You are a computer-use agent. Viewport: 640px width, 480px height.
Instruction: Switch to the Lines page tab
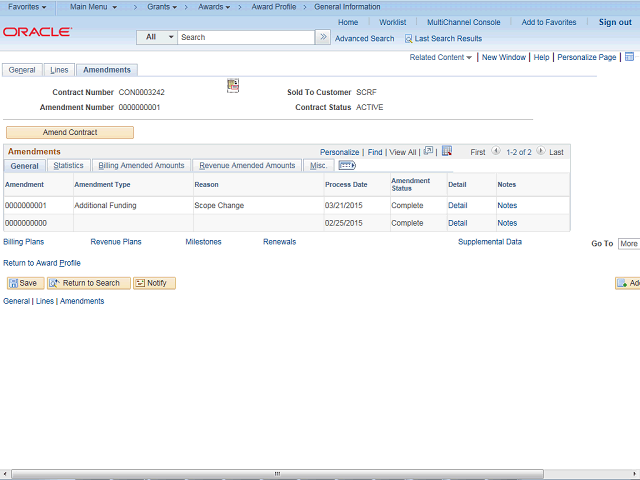pos(59,70)
